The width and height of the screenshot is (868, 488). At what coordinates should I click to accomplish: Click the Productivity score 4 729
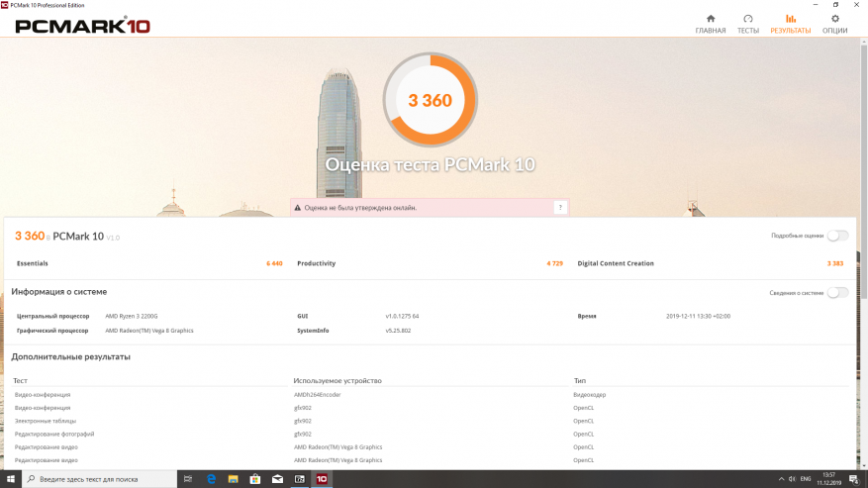tap(554, 263)
